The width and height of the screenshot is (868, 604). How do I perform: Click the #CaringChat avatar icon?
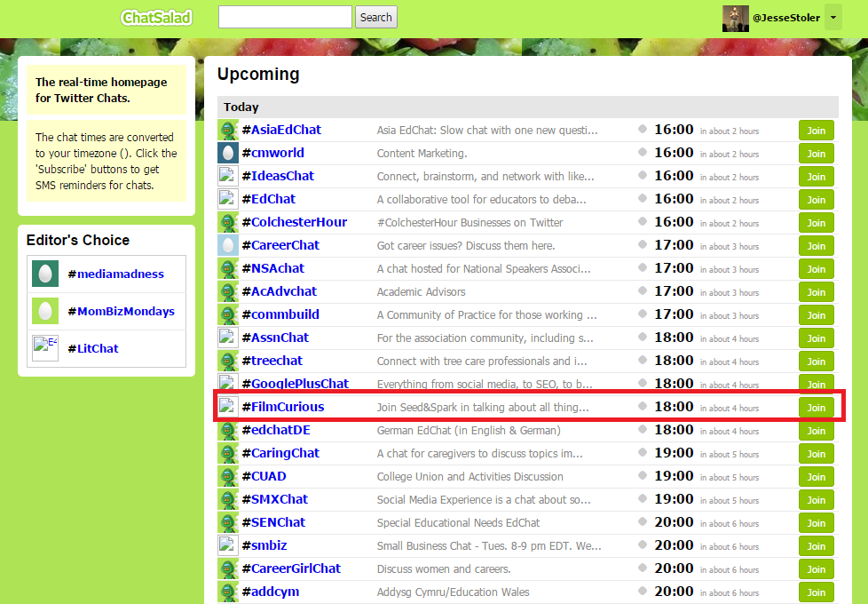coord(228,453)
